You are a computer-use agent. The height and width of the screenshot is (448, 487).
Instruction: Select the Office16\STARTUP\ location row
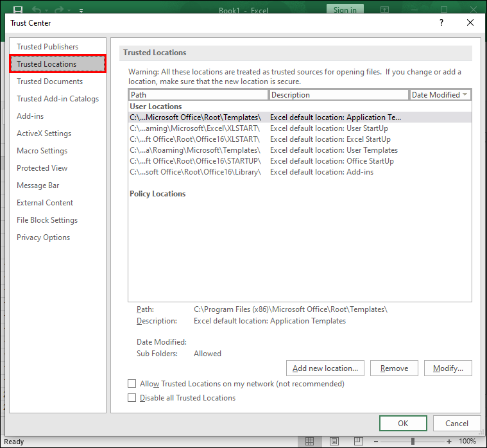[x=300, y=161]
